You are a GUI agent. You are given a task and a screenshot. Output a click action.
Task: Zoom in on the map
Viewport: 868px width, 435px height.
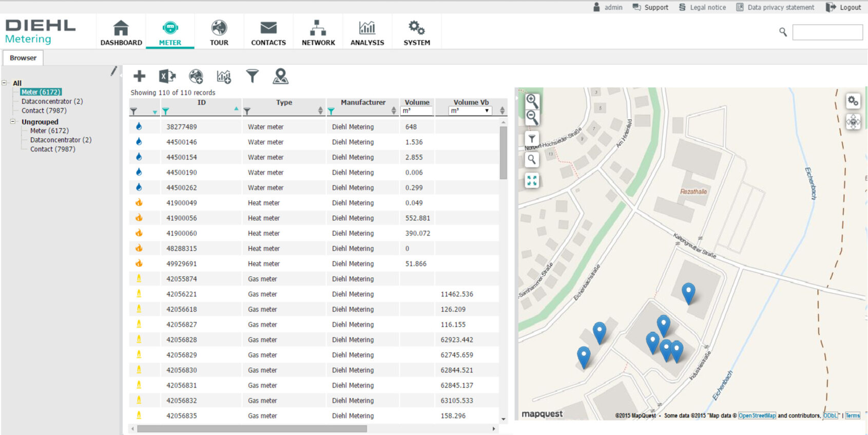pyautogui.click(x=532, y=101)
